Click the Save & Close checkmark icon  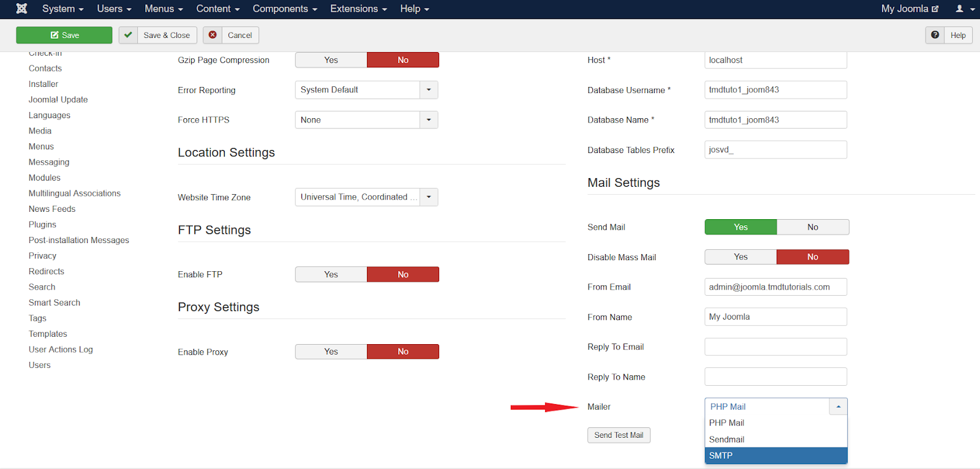pos(128,36)
